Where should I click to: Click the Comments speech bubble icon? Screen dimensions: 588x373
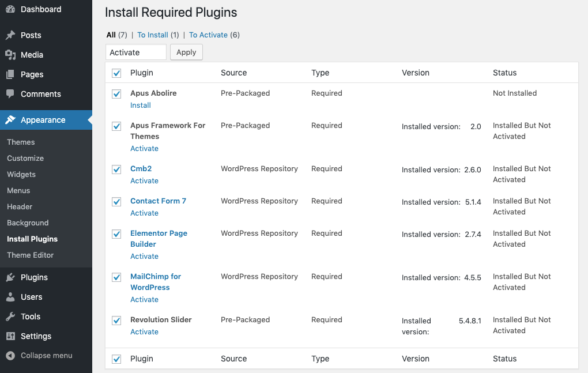click(x=10, y=94)
